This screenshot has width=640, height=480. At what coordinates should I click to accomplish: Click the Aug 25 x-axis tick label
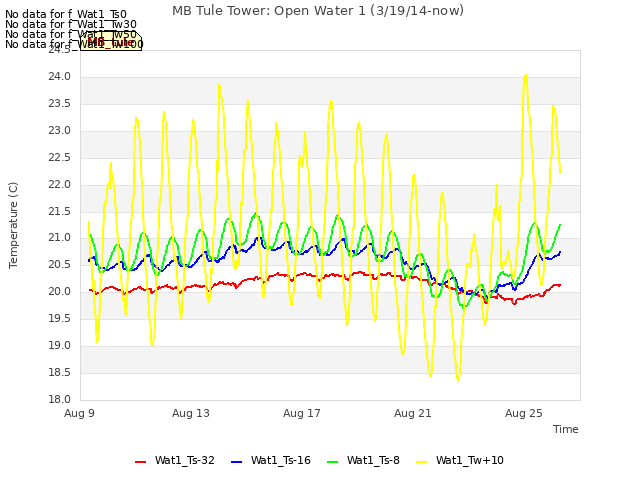[x=524, y=413]
